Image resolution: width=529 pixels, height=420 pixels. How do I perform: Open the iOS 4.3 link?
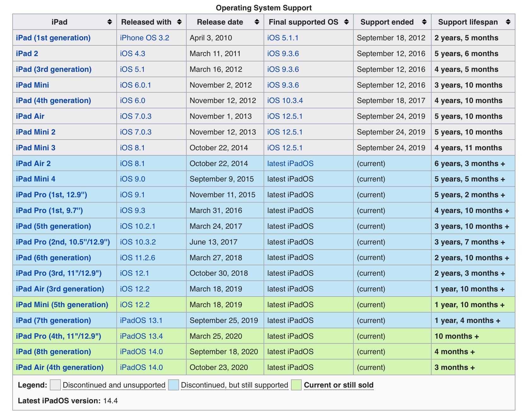(x=133, y=54)
